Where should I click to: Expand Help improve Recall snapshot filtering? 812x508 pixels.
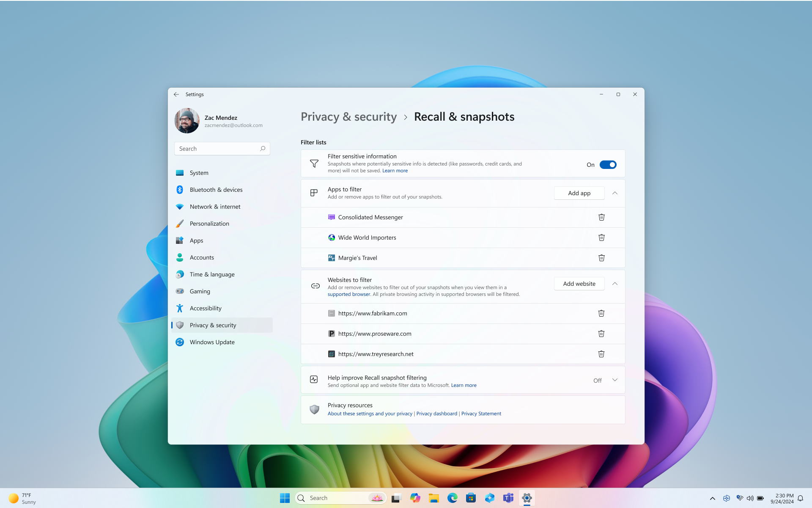pos(615,380)
